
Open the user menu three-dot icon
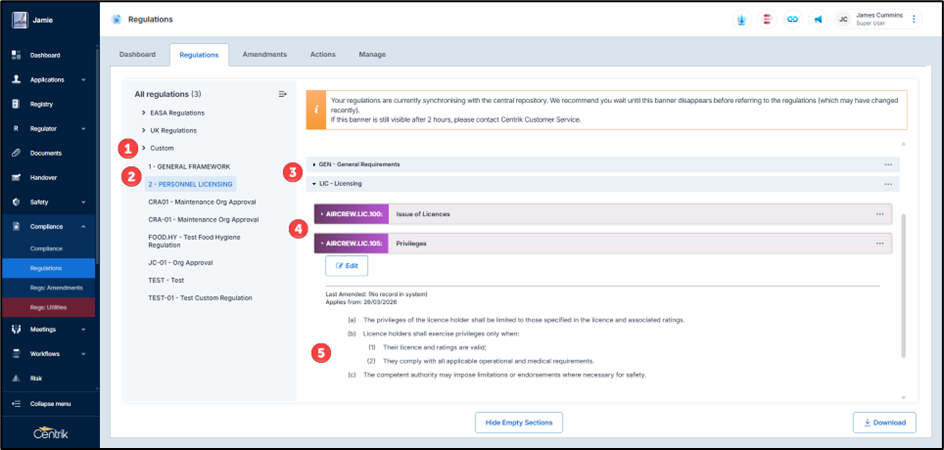(913, 19)
